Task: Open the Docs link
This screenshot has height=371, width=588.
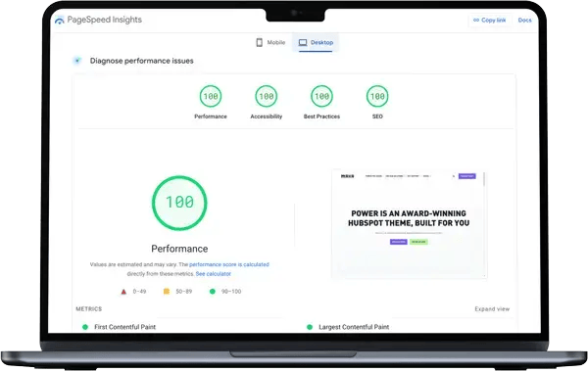Action: click(524, 20)
